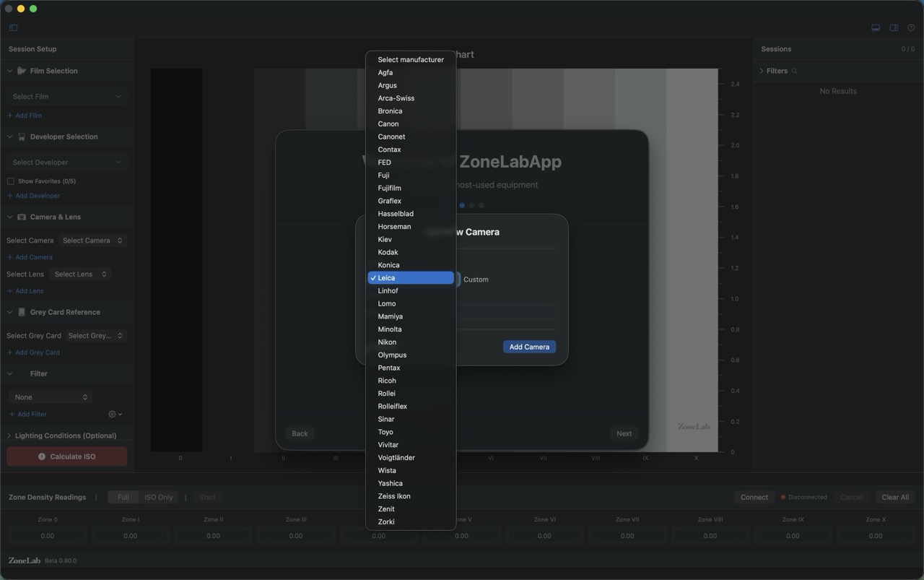
Task: Click the Custom label in the camera dialog
Action: [476, 280]
